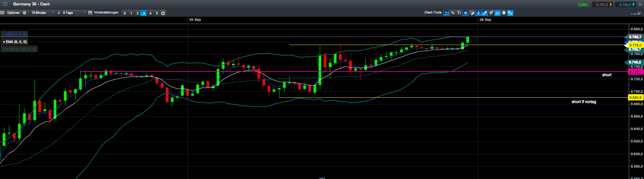Expand the 15 Minuten interval dropdown
This screenshot has height=179, width=644.
click(x=43, y=13)
